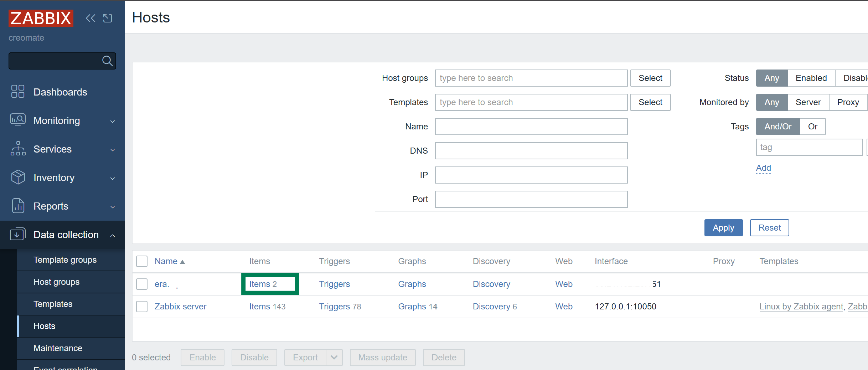Sort hosts by Name column header
868x370 pixels.
(166, 261)
